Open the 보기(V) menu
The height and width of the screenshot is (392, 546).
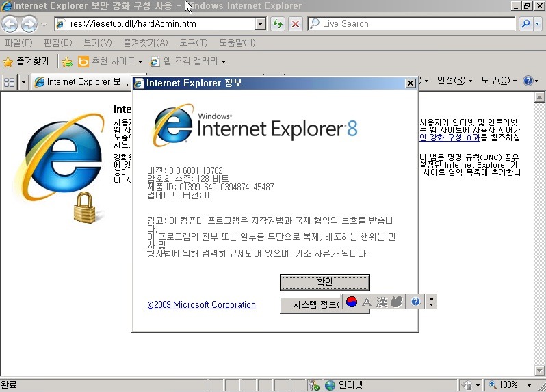tap(97, 43)
